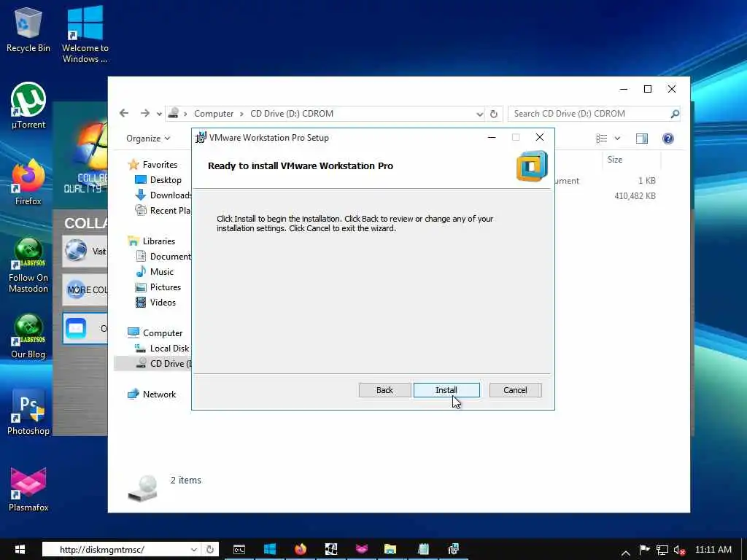
Task: Click the Install button in VMware setup
Action: (x=446, y=390)
